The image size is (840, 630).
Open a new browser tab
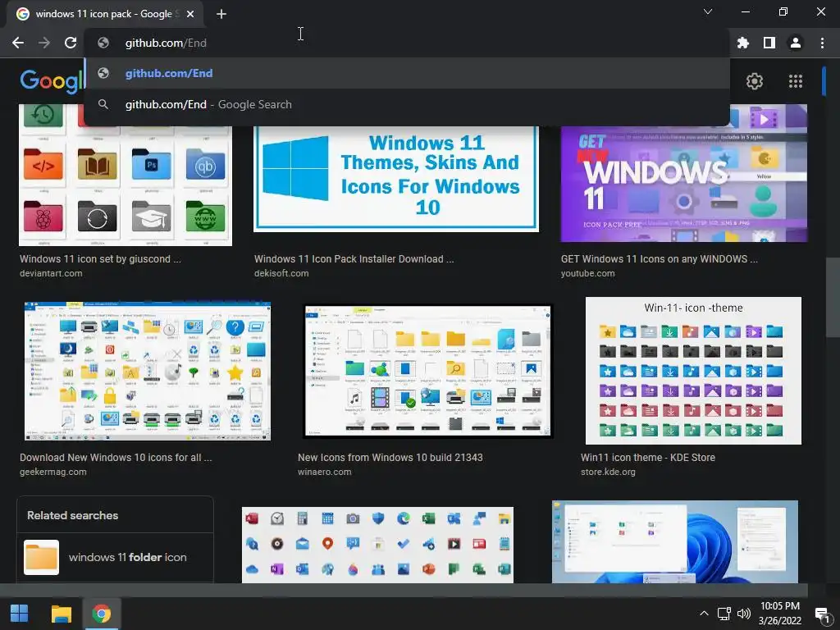pos(221,14)
